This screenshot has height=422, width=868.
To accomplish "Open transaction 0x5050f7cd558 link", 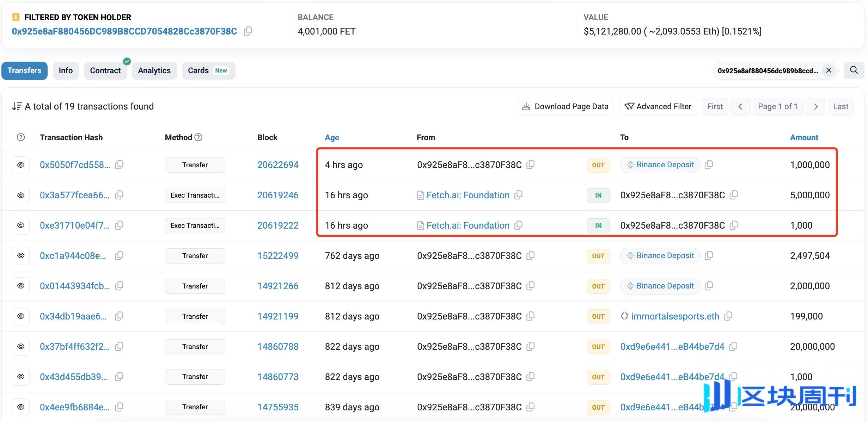I will [x=75, y=165].
